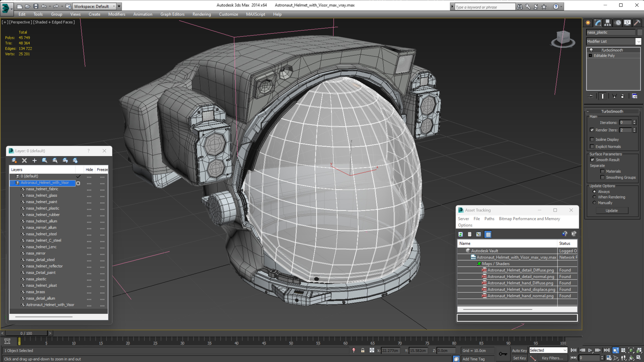Increase the Render Iters spinner
The height and width of the screenshot is (362, 644).
click(634, 129)
